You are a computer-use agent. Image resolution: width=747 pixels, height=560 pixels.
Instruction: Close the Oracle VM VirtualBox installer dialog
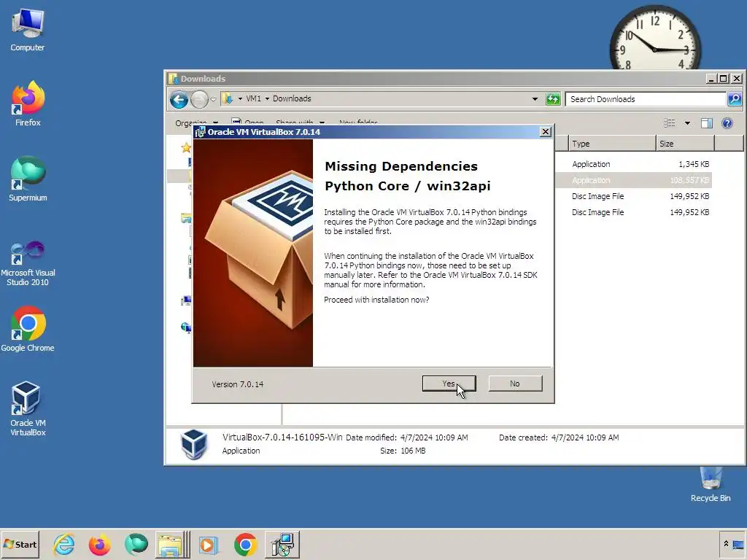coord(546,132)
